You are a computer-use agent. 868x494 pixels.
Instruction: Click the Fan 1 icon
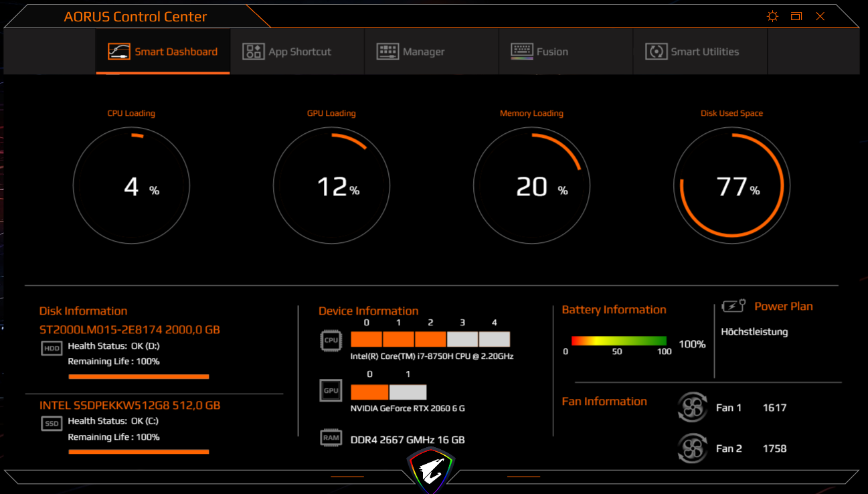coord(693,408)
